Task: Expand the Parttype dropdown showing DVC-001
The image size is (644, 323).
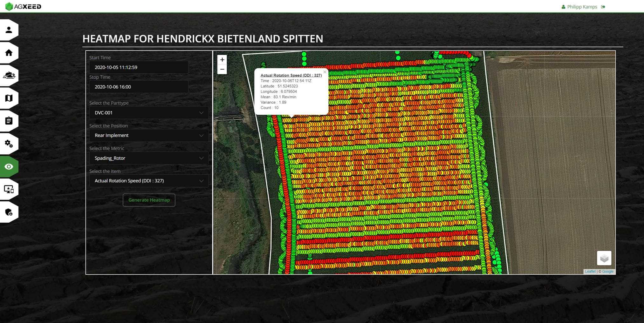Action: point(149,113)
